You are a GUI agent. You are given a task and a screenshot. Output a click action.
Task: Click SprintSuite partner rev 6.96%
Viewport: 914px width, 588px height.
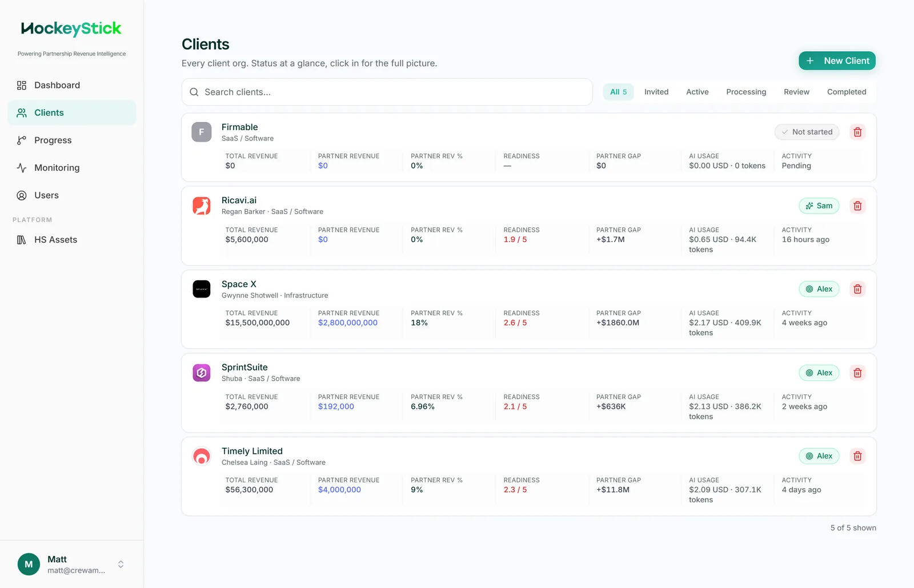[x=423, y=406]
